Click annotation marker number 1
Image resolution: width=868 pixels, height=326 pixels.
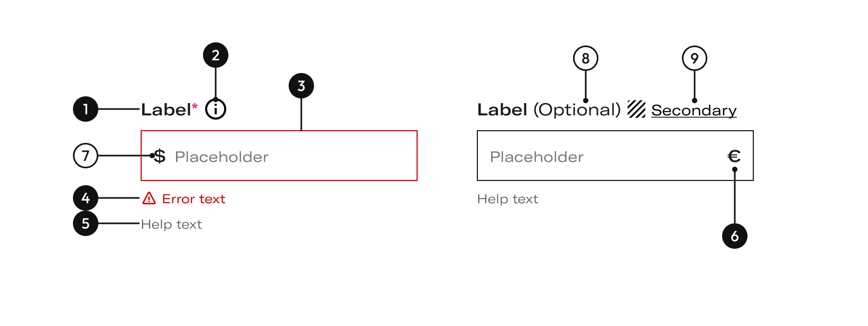tap(86, 109)
